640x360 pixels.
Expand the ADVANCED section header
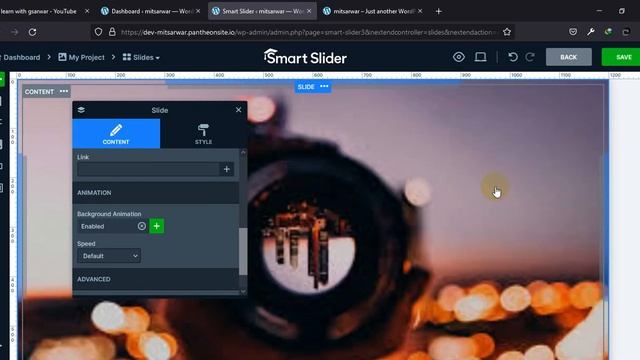[156, 279]
